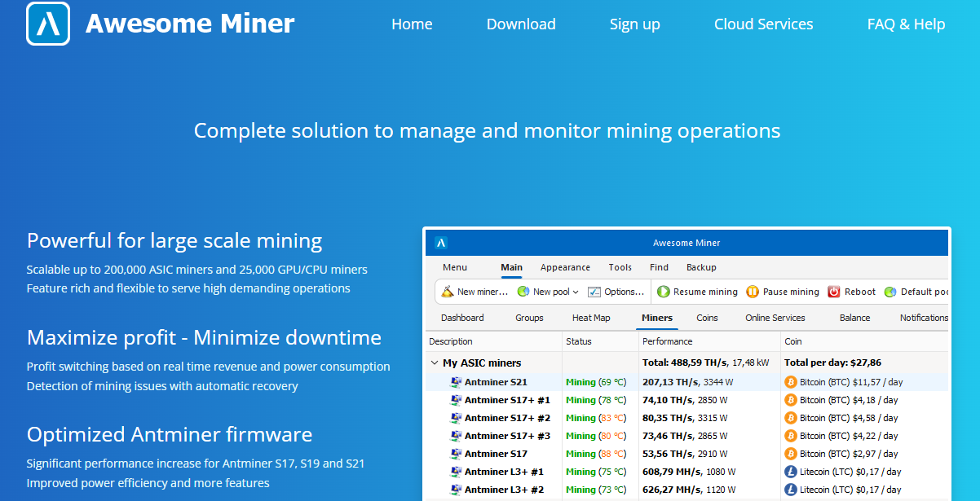The height and width of the screenshot is (501, 980).
Task: Click the Antminer S17 computer icon
Action: (457, 454)
